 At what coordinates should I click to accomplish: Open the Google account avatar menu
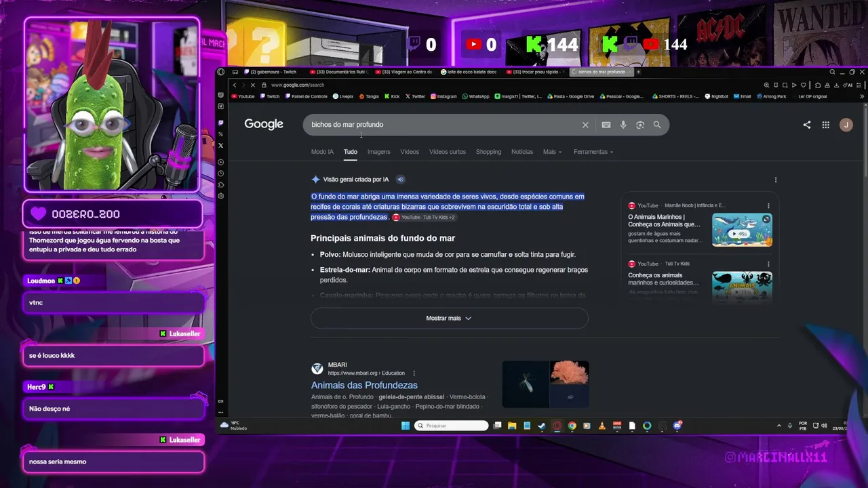click(x=846, y=125)
